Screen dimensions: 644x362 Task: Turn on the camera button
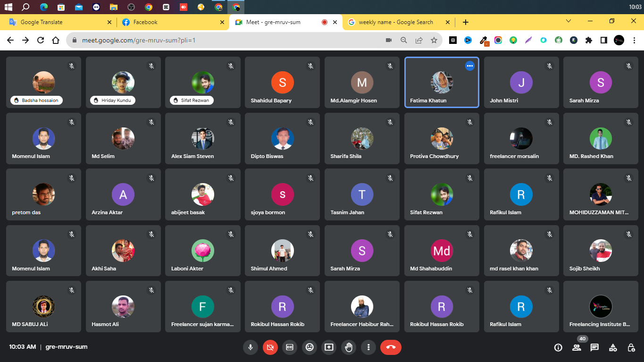pos(270,347)
